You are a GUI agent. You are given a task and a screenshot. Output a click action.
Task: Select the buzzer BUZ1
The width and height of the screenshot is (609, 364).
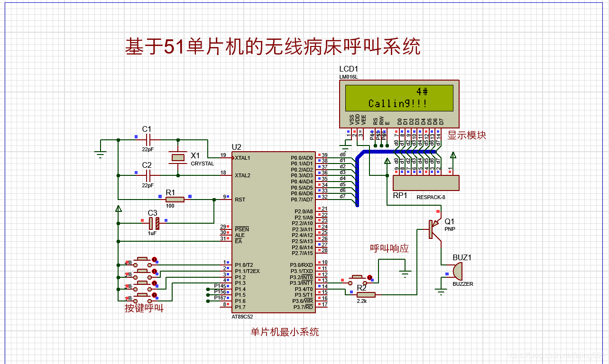click(458, 270)
